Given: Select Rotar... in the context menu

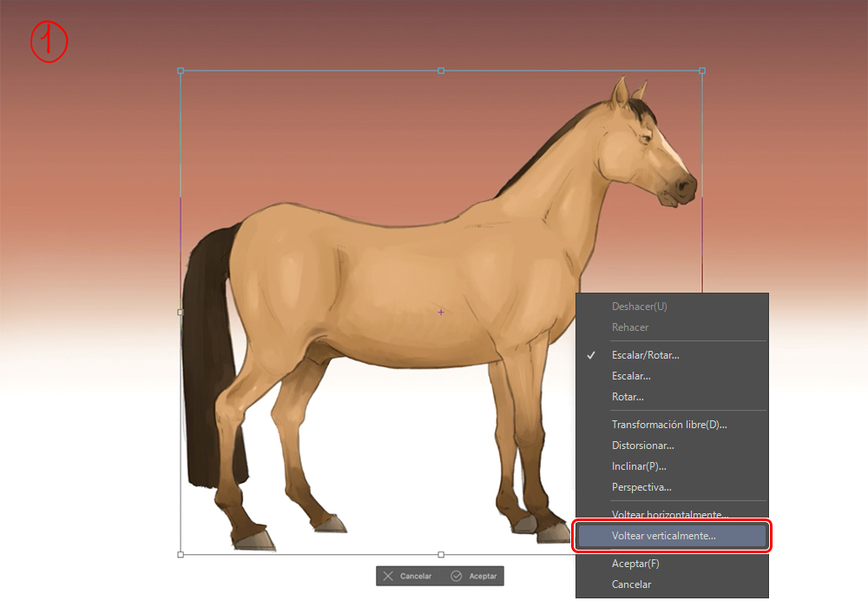Looking at the screenshot, I should click(x=627, y=397).
